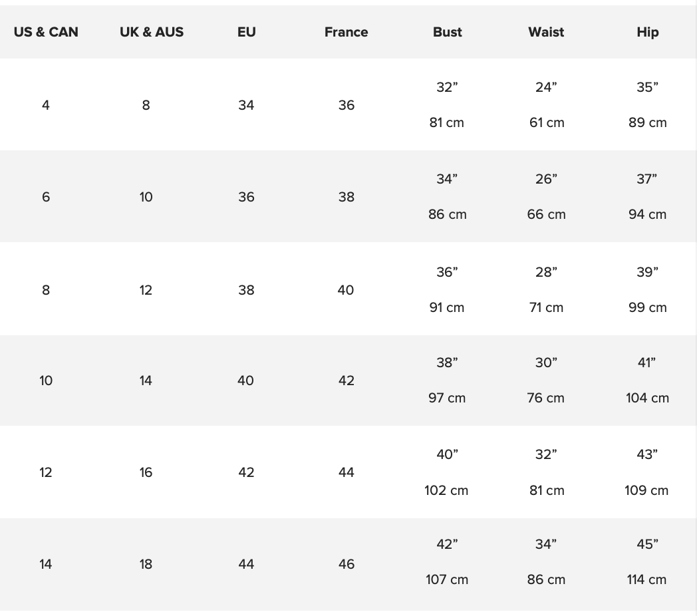Click the 81 cm bust measurement
The image size is (697, 616).
tap(447, 123)
